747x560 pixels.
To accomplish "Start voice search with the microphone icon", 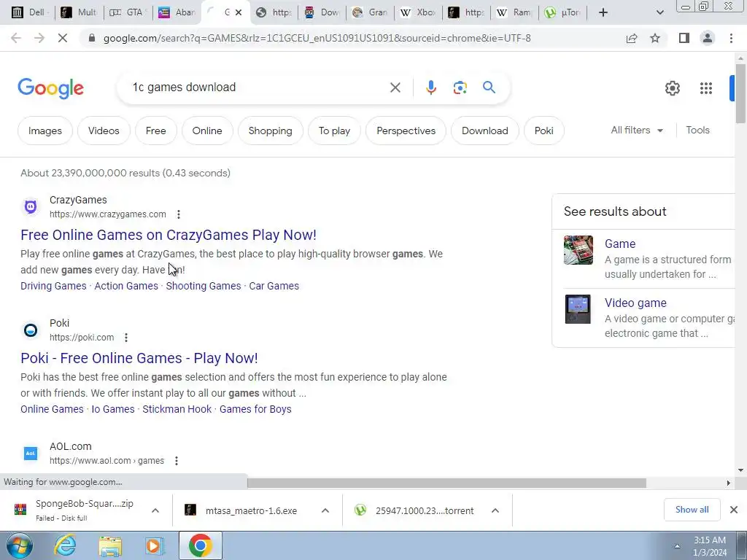I will 430,87.
